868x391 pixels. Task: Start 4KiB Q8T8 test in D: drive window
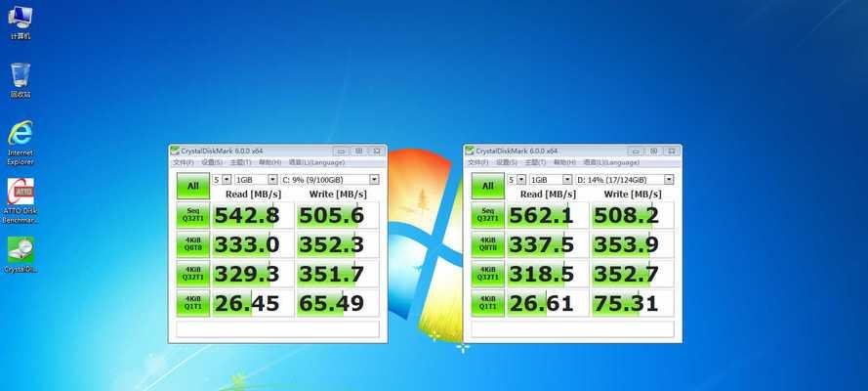[487, 244]
